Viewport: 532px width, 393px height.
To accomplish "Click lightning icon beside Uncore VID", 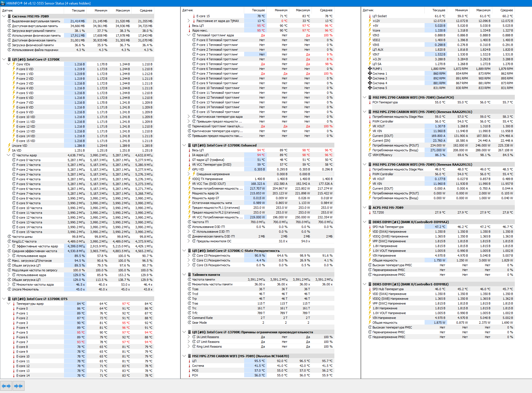I will click(x=9, y=146).
